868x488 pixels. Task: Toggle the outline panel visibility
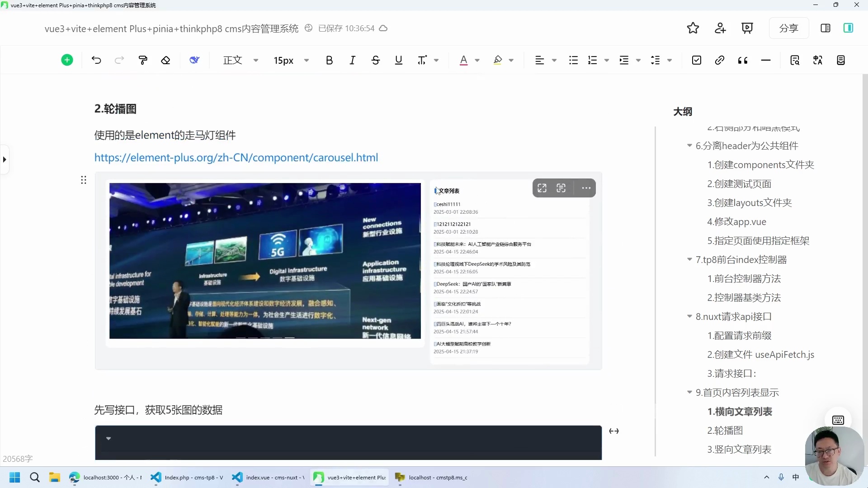(848, 28)
